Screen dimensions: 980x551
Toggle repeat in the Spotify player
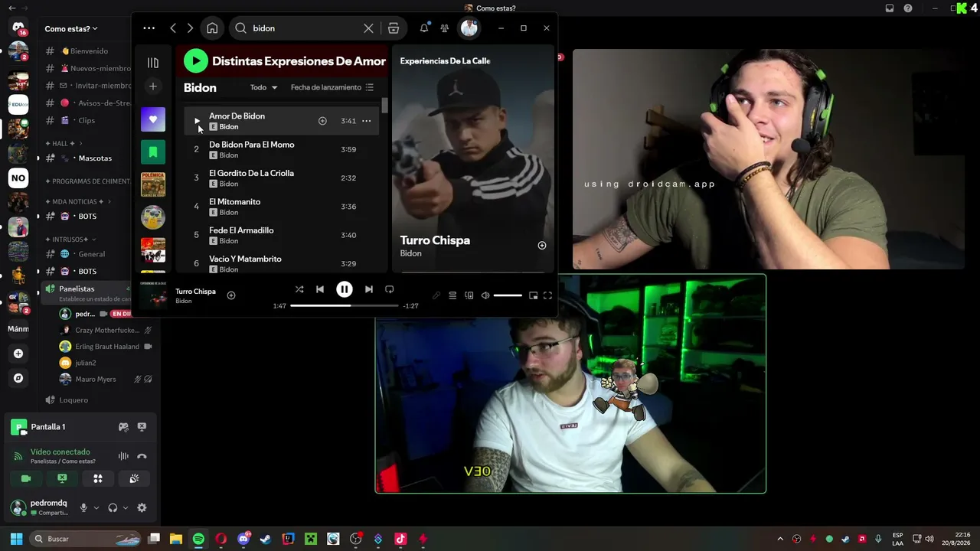click(390, 289)
